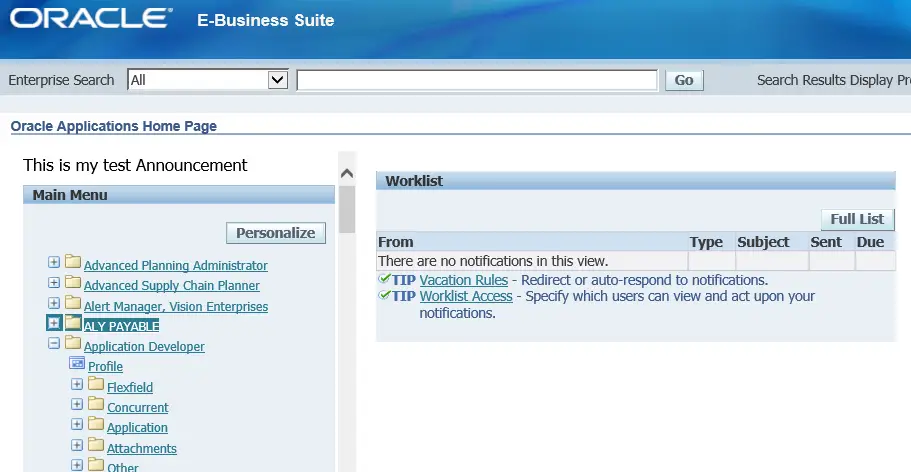The width and height of the screenshot is (911, 472).
Task: Click the Main Menu scrollbar thumb
Action: pos(347,209)
